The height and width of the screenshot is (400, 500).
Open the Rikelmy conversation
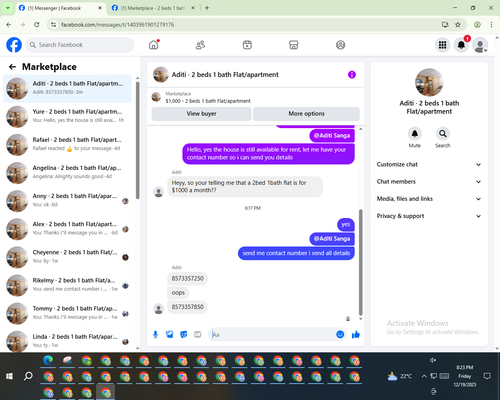tap(67, 286)
